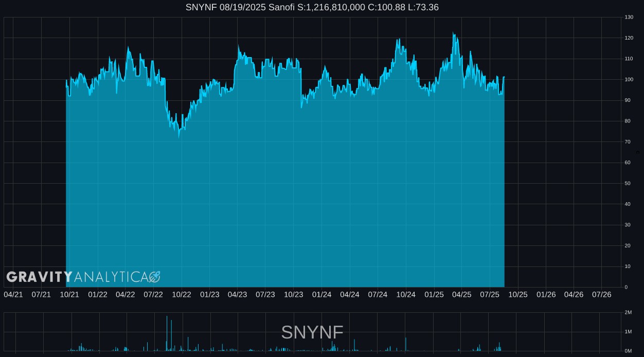
Task: Click the 2M label on the volume axis
Action: coord(628,313)
